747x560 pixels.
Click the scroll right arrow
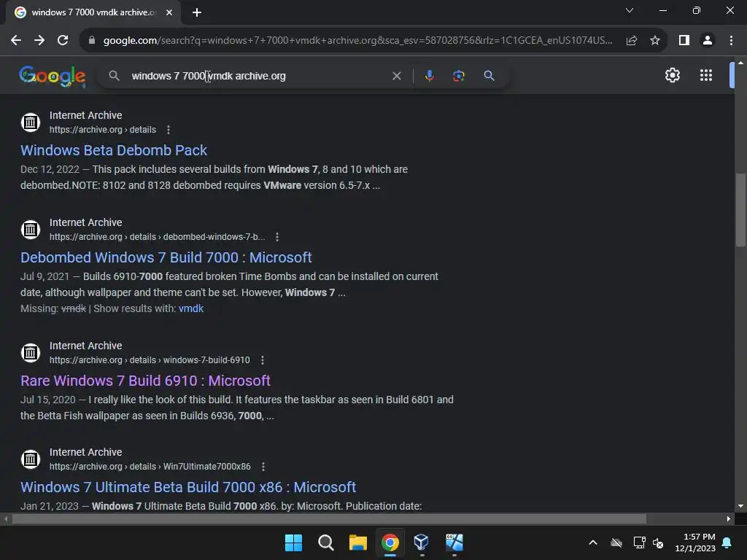[729, 519]
